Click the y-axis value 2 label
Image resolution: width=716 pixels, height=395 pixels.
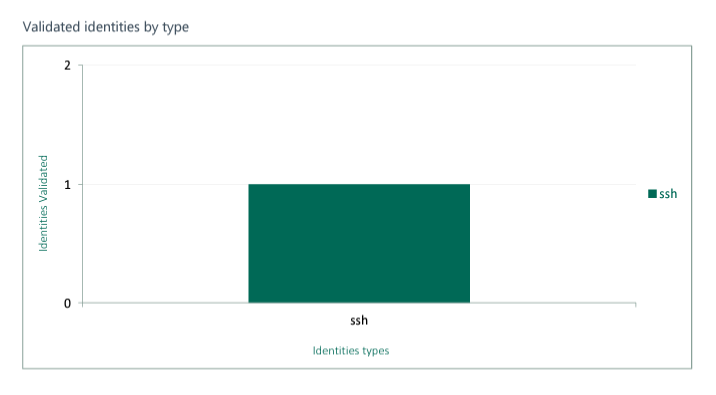(68, 65)
